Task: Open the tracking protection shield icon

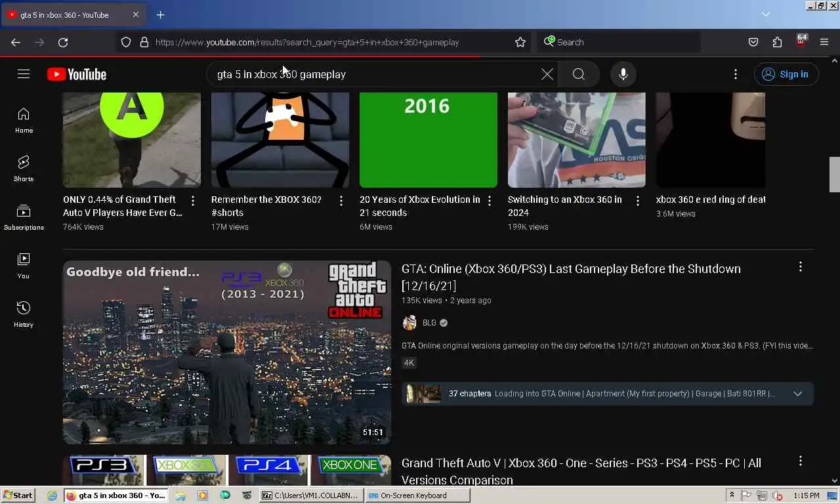Action: 126,42
